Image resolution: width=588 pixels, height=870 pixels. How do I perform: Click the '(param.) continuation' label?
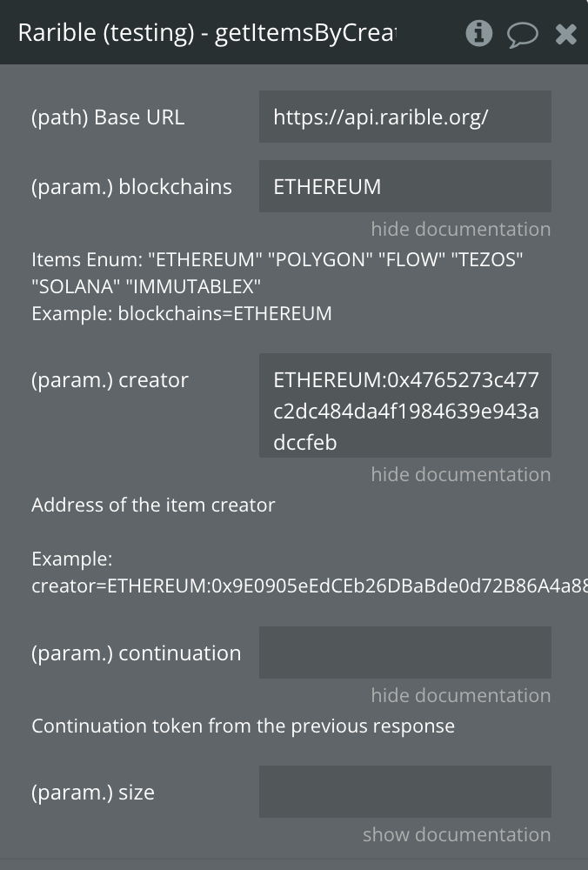click(136, 653)
